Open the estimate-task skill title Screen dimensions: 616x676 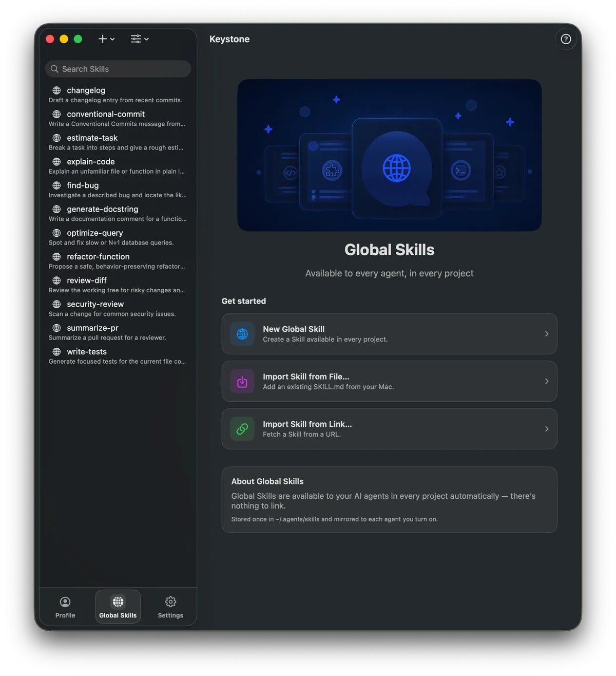[92, 138]
